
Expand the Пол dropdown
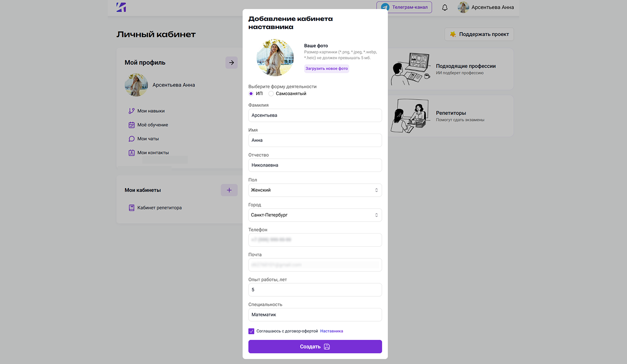(315, 190)
